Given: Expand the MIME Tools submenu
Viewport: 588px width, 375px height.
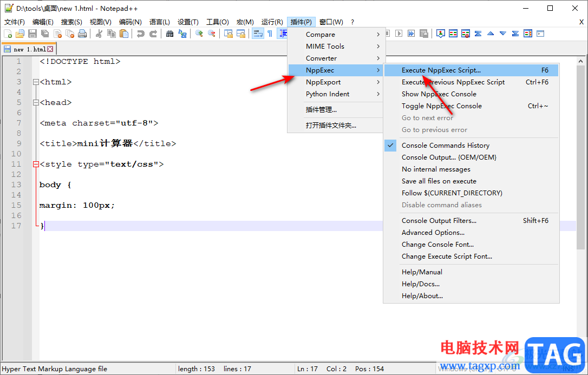Looking at the screenshot, I should coord(336,47).
